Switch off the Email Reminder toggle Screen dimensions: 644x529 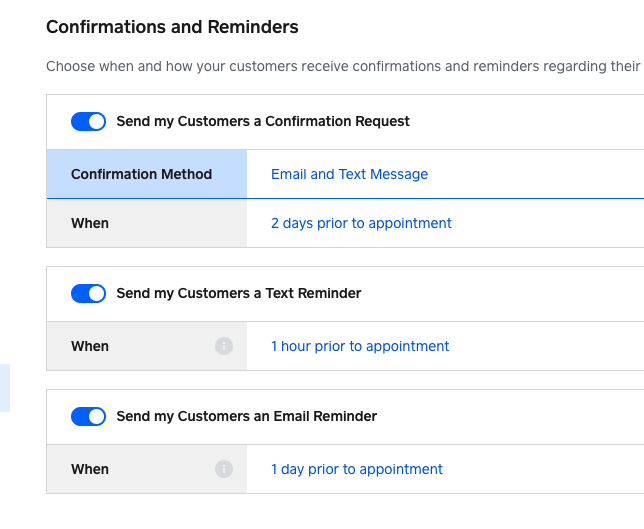pos(88,416)
